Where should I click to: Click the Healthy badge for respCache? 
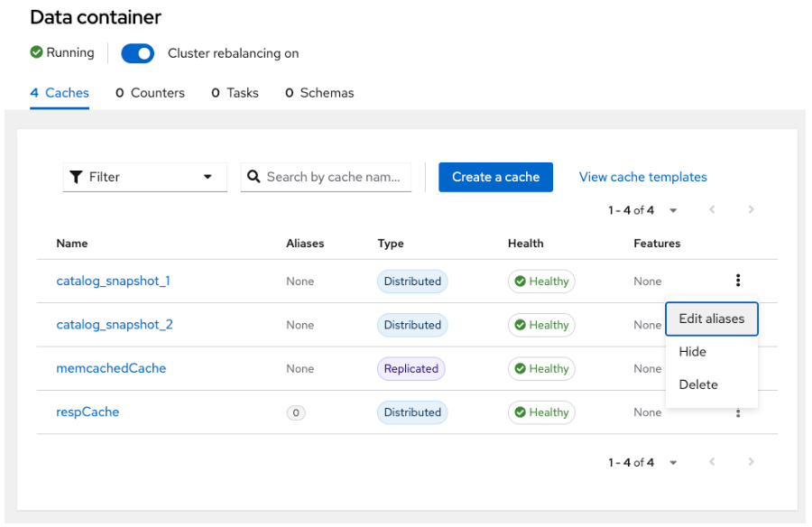click(x=541, y=412)
